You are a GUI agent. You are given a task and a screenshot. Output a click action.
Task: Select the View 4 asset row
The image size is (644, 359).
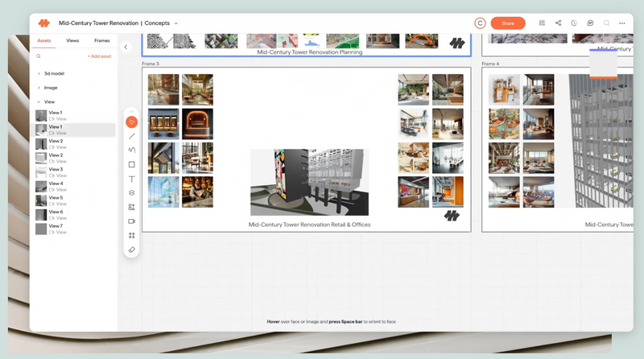click(x=74, y=187)
